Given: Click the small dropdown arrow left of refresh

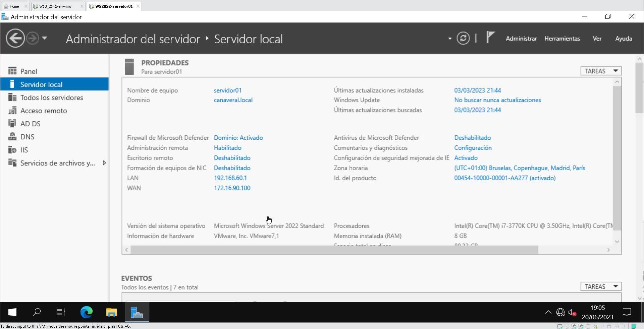Looking at the screenshot, I should pos(450,39).
